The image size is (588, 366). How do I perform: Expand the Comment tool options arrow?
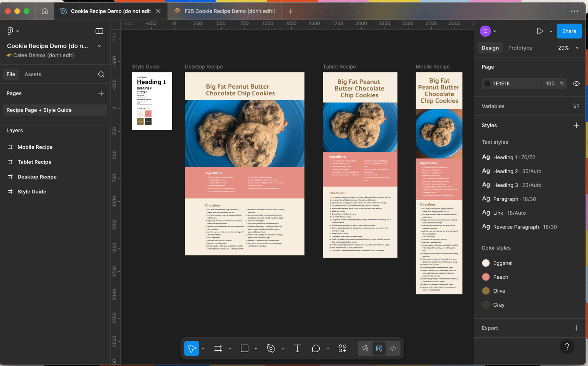[328, 348]
